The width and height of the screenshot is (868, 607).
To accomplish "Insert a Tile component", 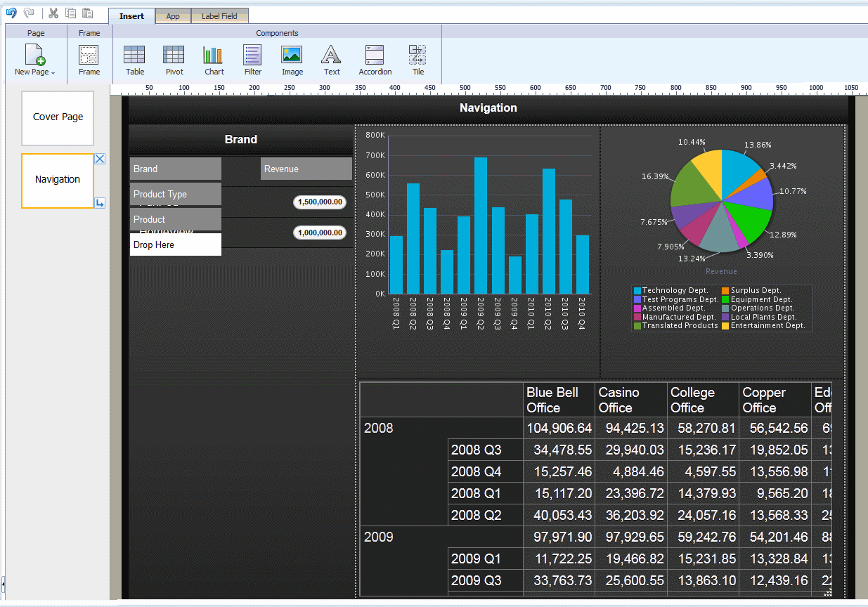I will click(418, 60).
